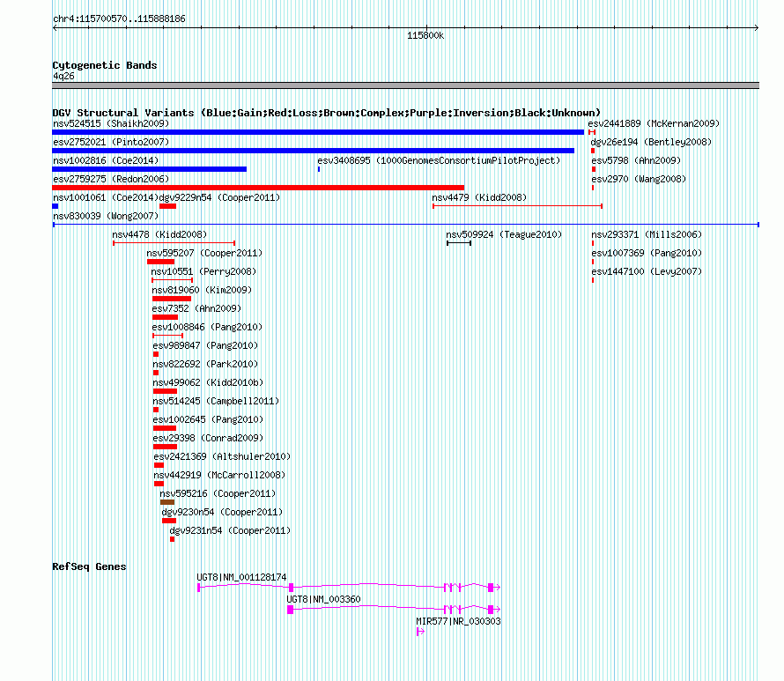784x681 pixels.
Task: Select esv2421369 (Altshuler2010) label
Action: coord(222,456)
